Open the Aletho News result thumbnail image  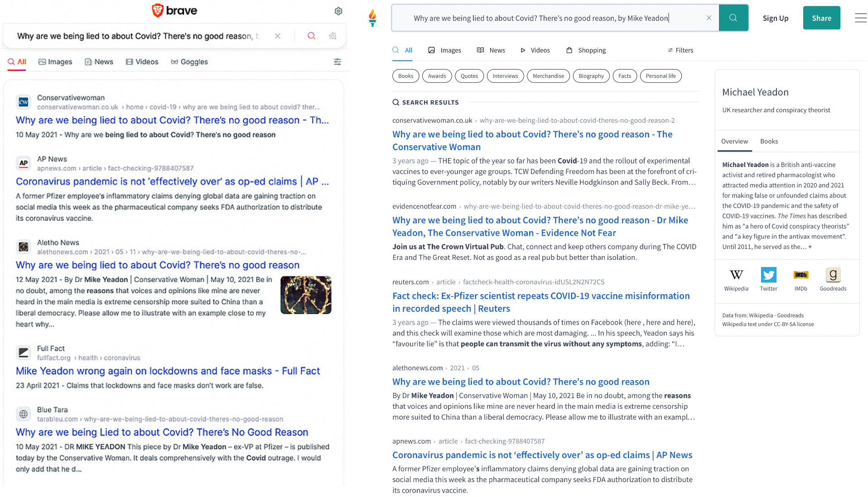coord(306,295)
